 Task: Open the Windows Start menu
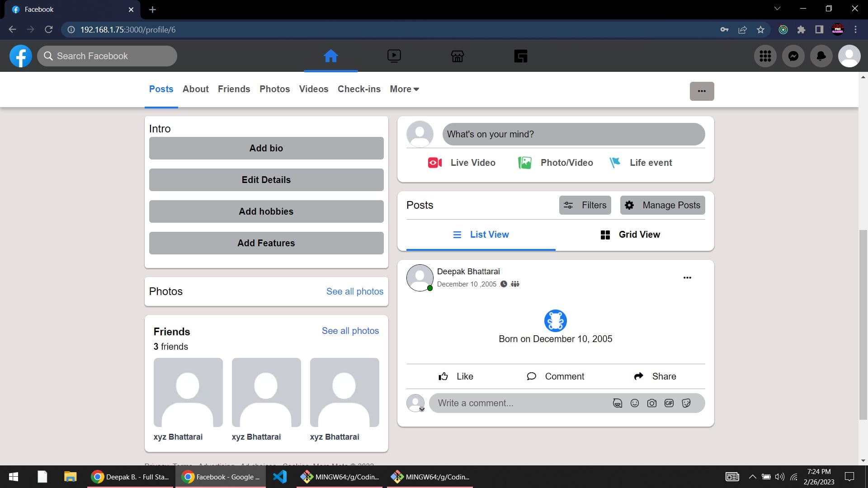(x=14, y=477)
